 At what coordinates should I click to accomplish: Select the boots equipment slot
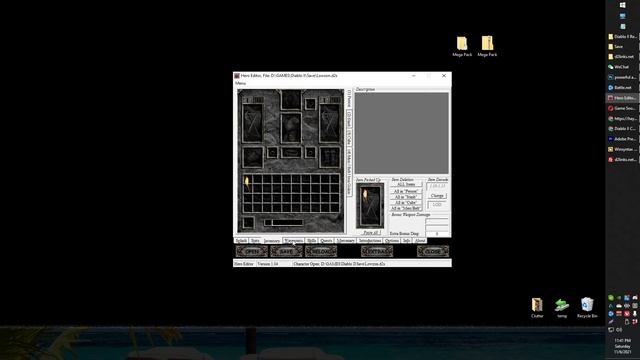coord(329,158)
